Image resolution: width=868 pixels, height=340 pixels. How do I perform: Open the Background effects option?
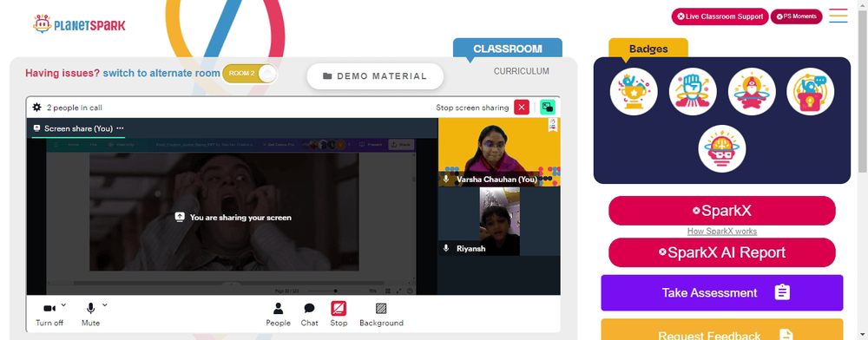[381, 314]
